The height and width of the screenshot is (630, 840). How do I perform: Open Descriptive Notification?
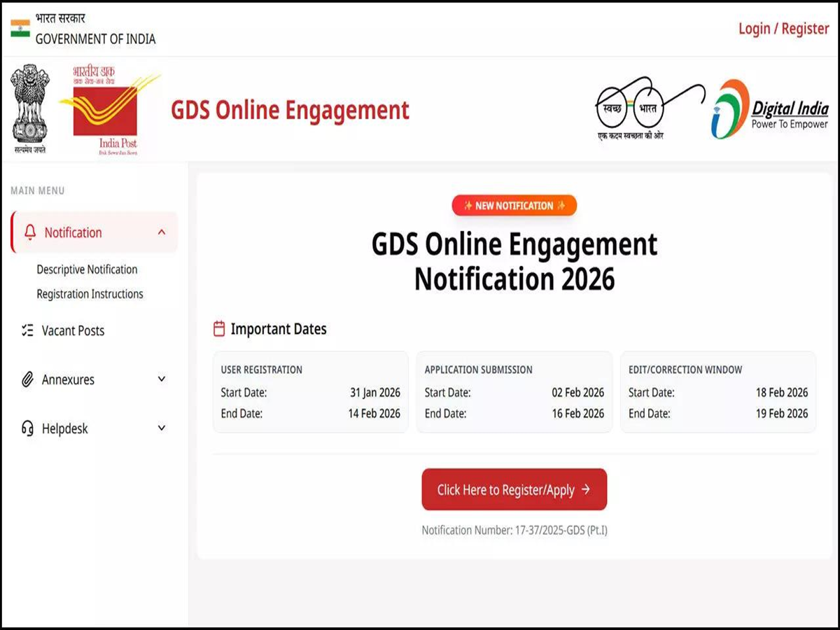(87, 269)
